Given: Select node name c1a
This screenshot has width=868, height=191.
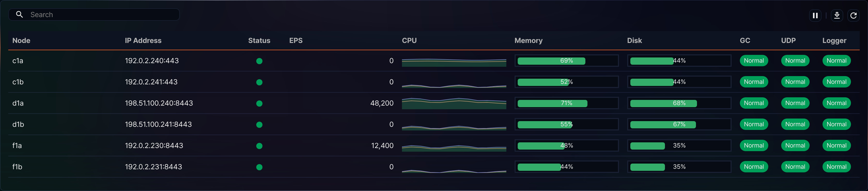Looking at the screenshot, I should coord(18,61).
